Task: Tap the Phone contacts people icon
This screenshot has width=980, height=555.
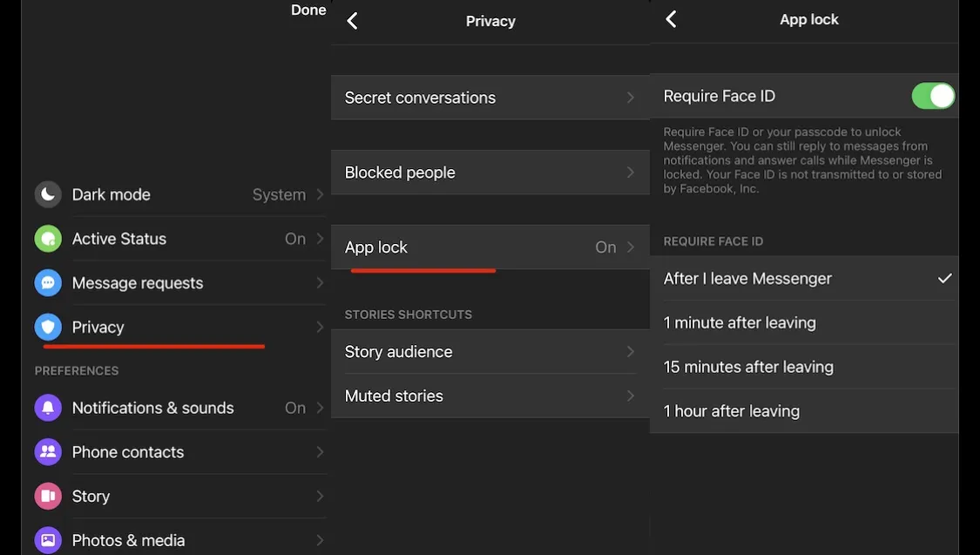Action: point(48,452)
